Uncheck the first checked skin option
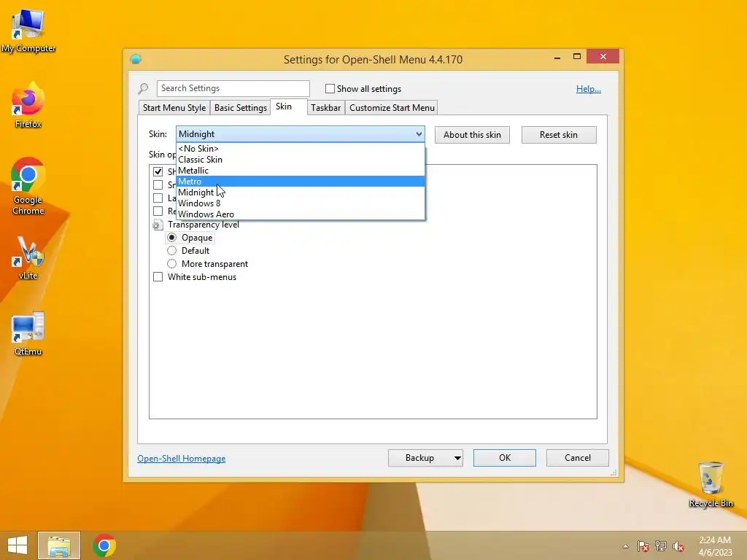 tap(158, 171)
